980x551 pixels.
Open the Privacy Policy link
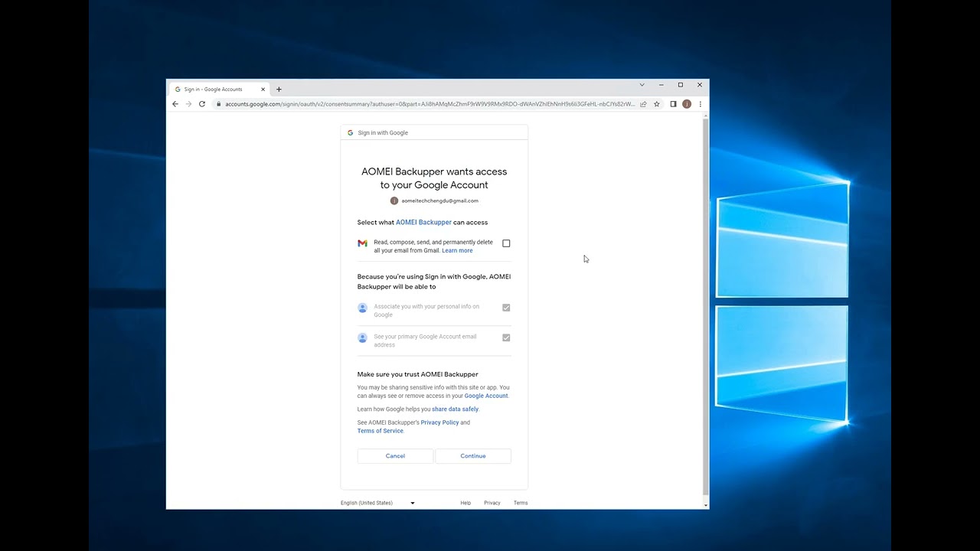[x=439, y=422]
